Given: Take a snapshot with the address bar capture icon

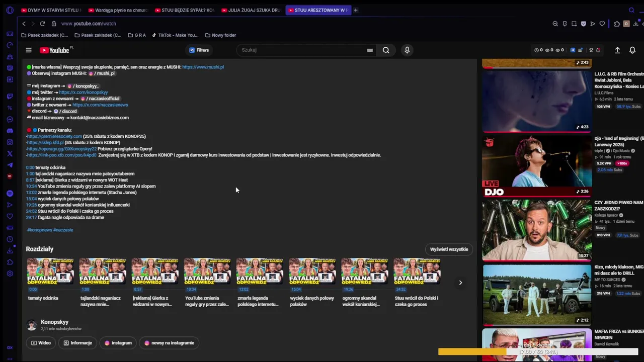Looking at the screenshot, I should [574, 24].
